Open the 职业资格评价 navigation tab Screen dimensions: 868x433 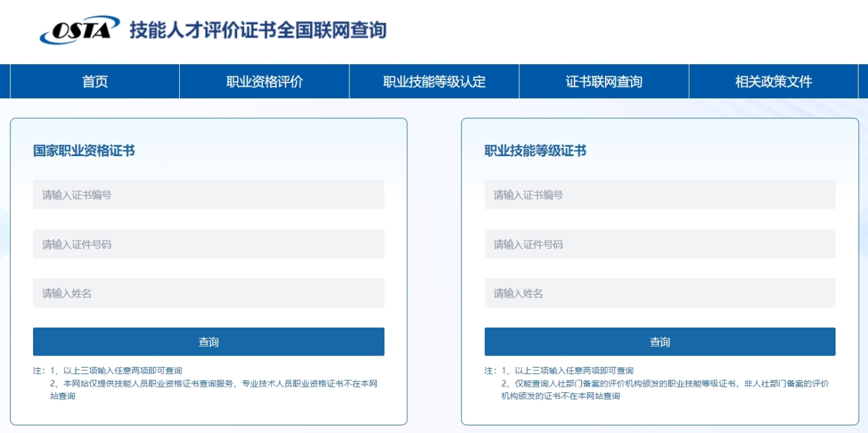click(x=264, y=81)
